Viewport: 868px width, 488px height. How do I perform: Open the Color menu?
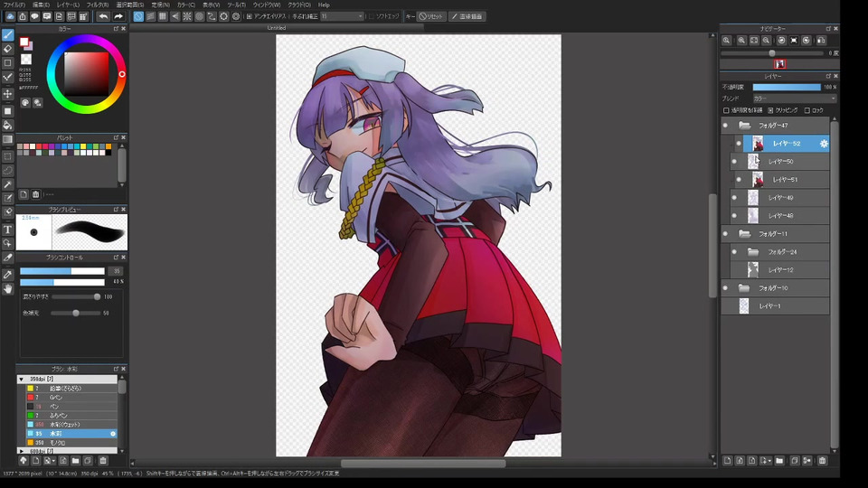click(x=186, y=5)
